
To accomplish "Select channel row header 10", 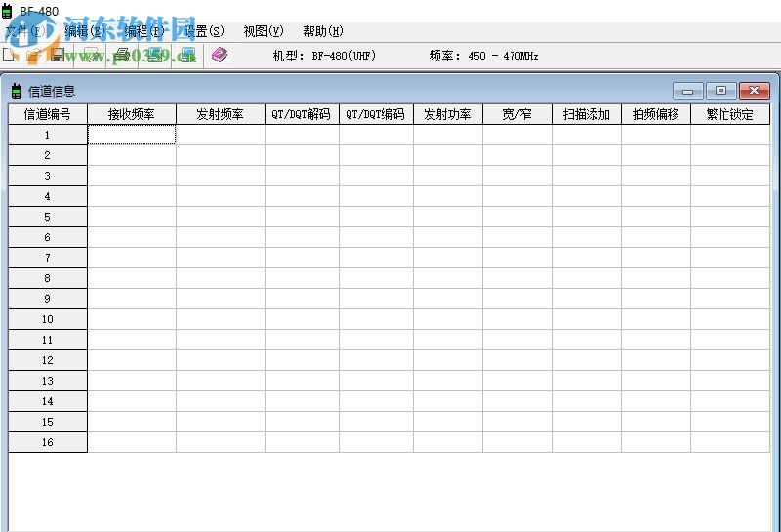I will pyautogui.click(x=48, y=319).
